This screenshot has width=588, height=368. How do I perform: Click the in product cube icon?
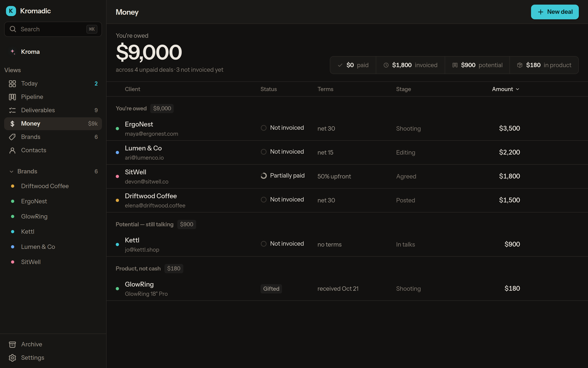[520, 65]
